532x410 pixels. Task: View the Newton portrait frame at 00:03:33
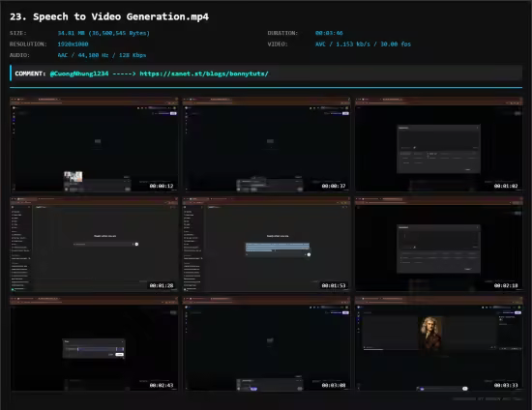[439, 343]
